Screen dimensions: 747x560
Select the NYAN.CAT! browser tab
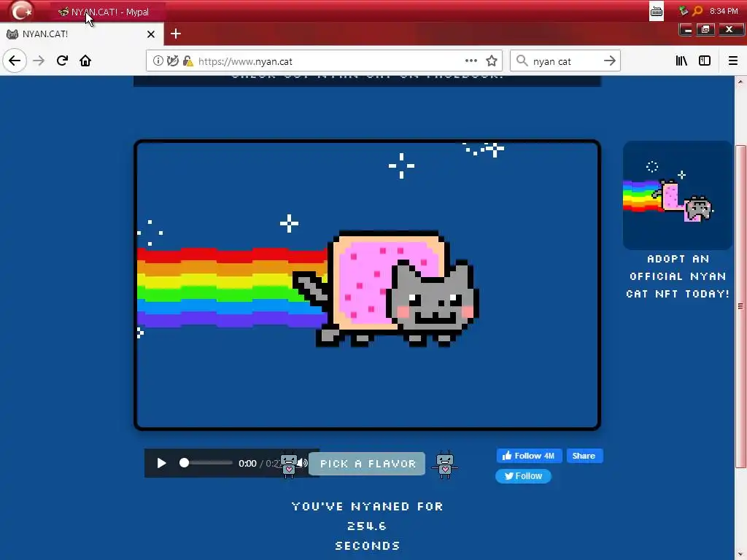[x=82, y=34]
